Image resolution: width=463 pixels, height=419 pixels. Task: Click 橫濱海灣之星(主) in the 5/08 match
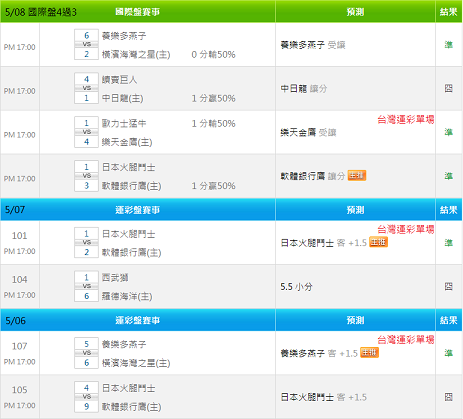pos(136,54)
